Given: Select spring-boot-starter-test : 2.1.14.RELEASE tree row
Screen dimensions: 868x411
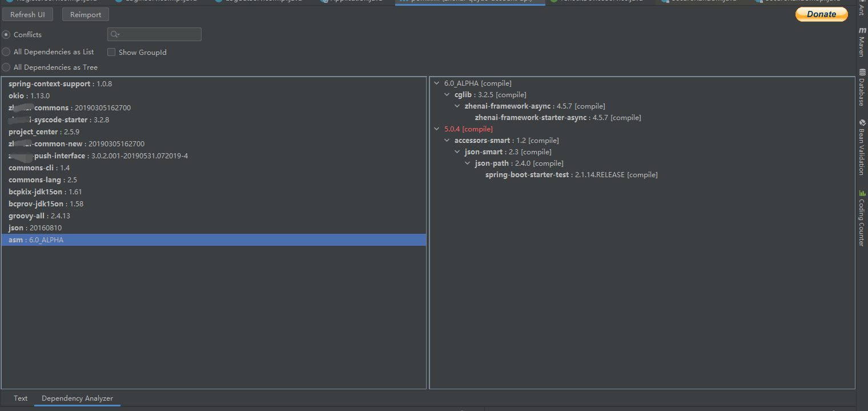Looking at the screenshot, I should 571,175.
